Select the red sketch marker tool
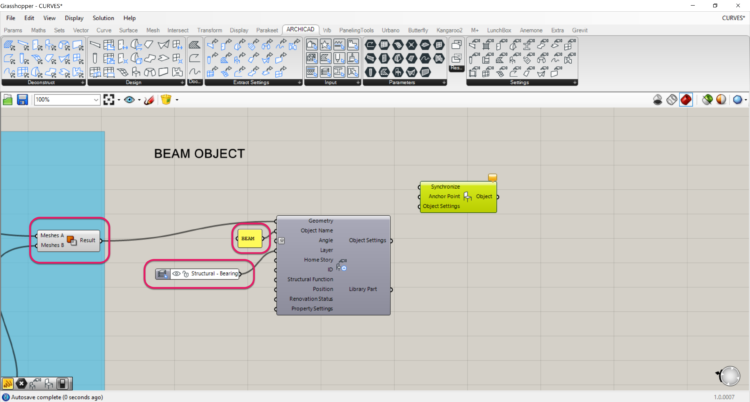Image resolution: width=750 pixels, height=402 pixels. [x=149, y=100]
